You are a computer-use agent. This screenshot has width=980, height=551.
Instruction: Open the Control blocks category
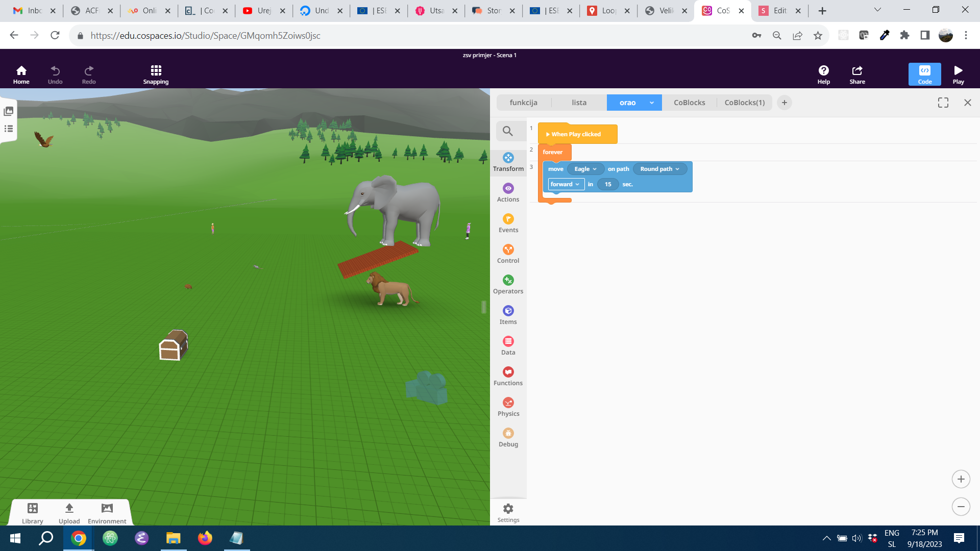point(508,254)
